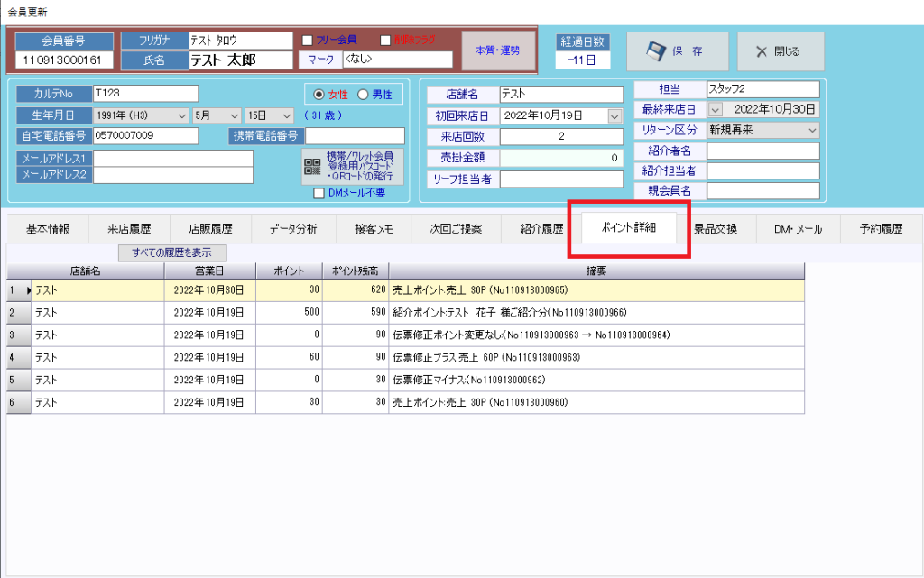924x578 pixels.
Task: Focus the メールアドレス1 text field
Action: [x=173, y=158]
